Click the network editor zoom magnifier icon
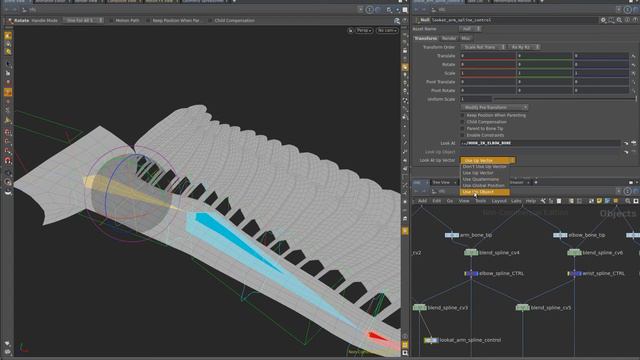Screen dimensions: 640x360 tap(628, 201)
